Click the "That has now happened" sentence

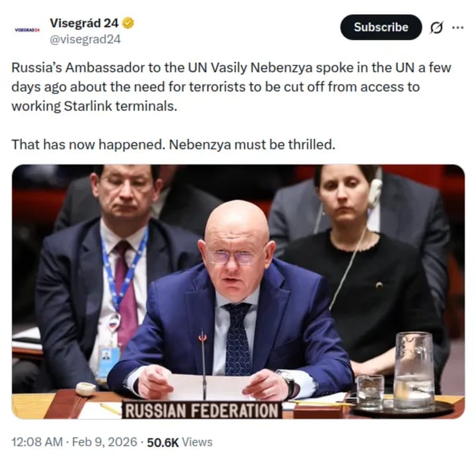point(173,145)
